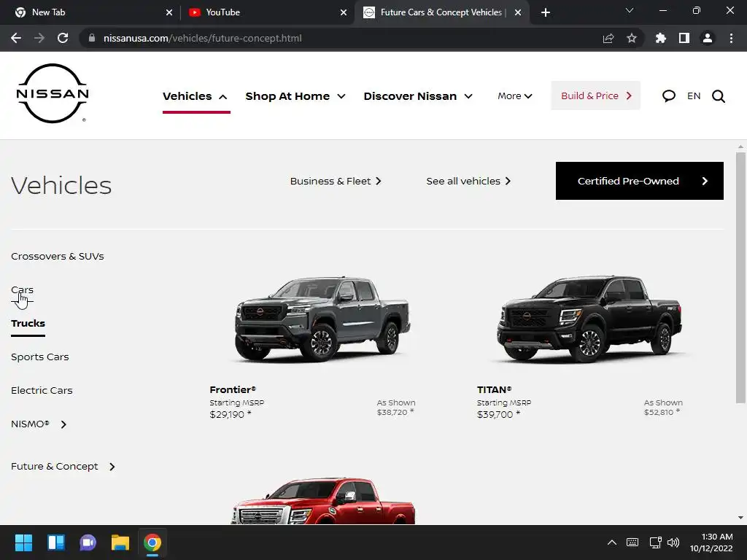Open the tab search chevron
Image resolution: width=747 pixels, height=560 pixels.
pos(630,10)
